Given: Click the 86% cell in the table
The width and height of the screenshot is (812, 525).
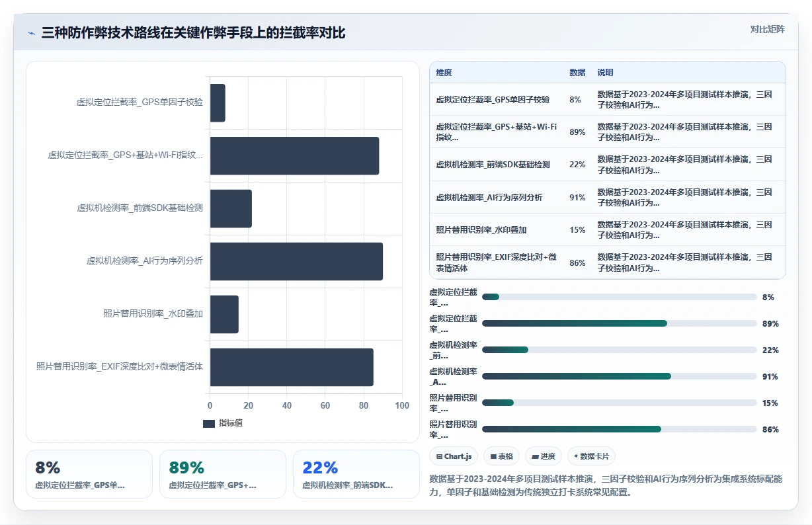Looking at the screenshot, I should (x=577, y=262).
